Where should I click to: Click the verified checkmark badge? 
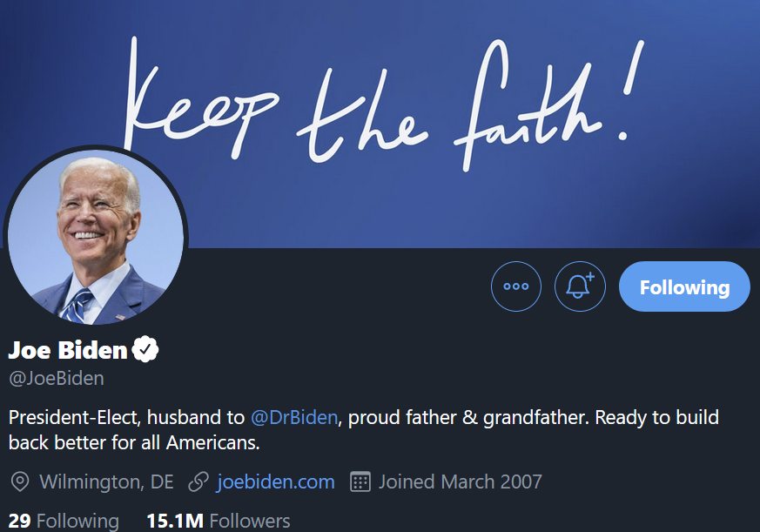tap(145, 350)
